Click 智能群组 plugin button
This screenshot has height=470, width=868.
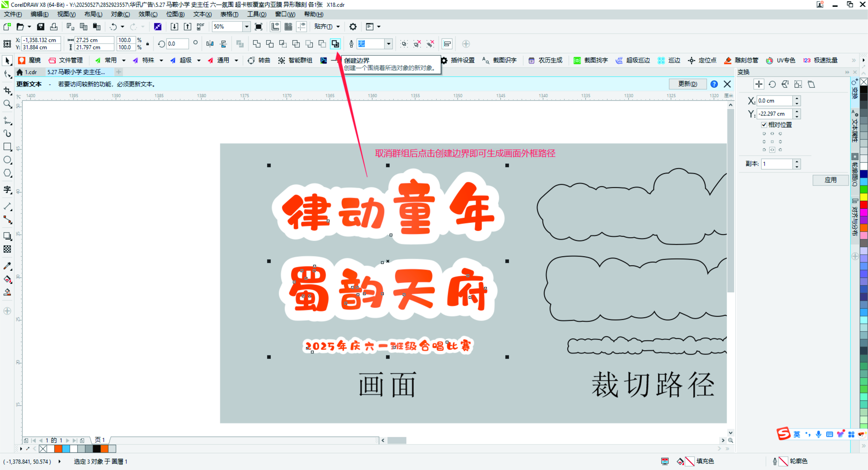(x=295, y=60)
